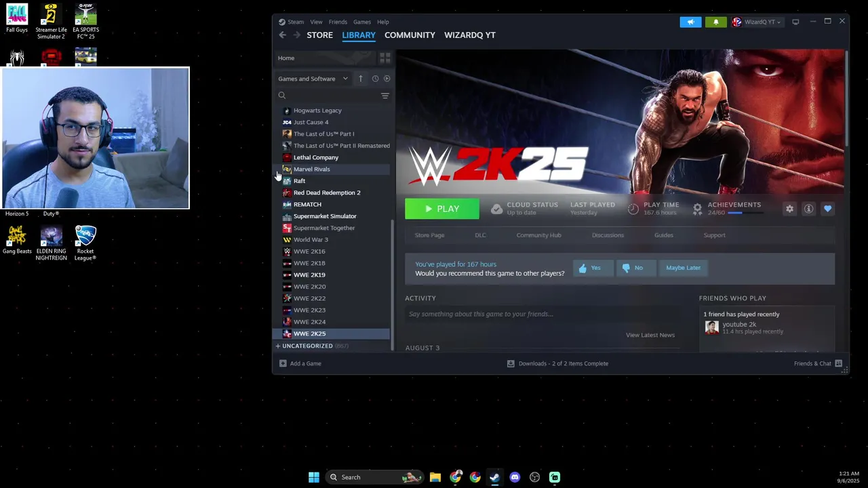868x488 pixels.
Task: Click the library list scrollbar
Action: click(392, 285)
